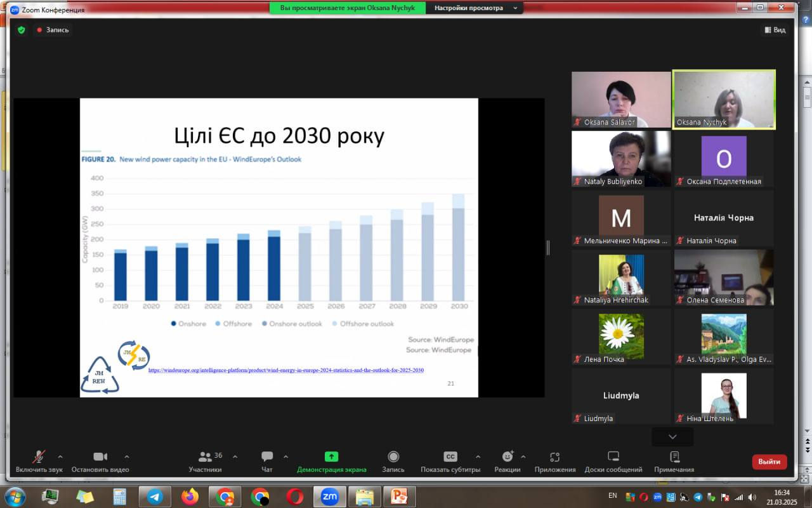This screenshot has height=508, width=812.
Task: Open the Чат chat panel
Action: 267,462
